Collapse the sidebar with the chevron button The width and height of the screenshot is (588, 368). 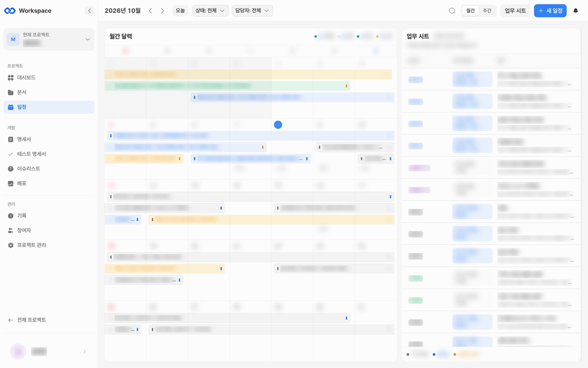[x=89, y=11]
